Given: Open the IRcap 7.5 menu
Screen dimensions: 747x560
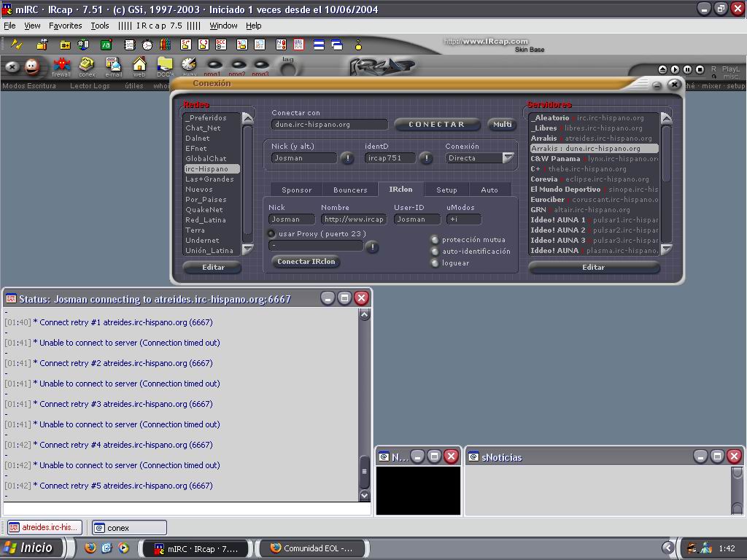Looking at the screenshot, I should click(159, 26).
